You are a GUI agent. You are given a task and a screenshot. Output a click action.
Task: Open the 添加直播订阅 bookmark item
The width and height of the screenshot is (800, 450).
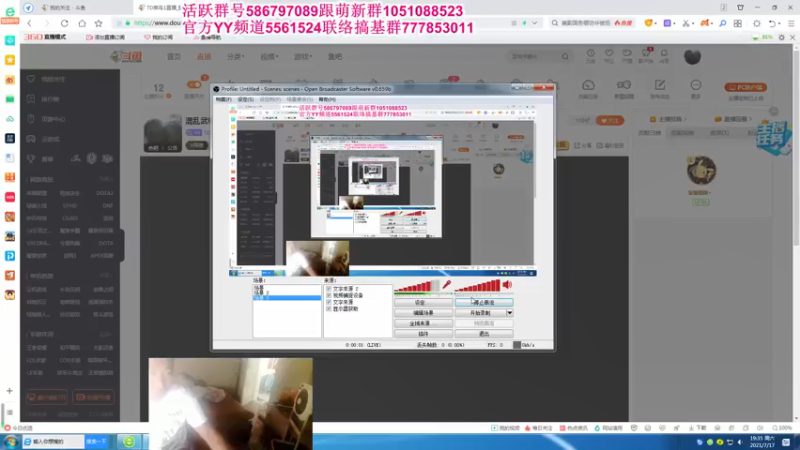tap(106, 37)
